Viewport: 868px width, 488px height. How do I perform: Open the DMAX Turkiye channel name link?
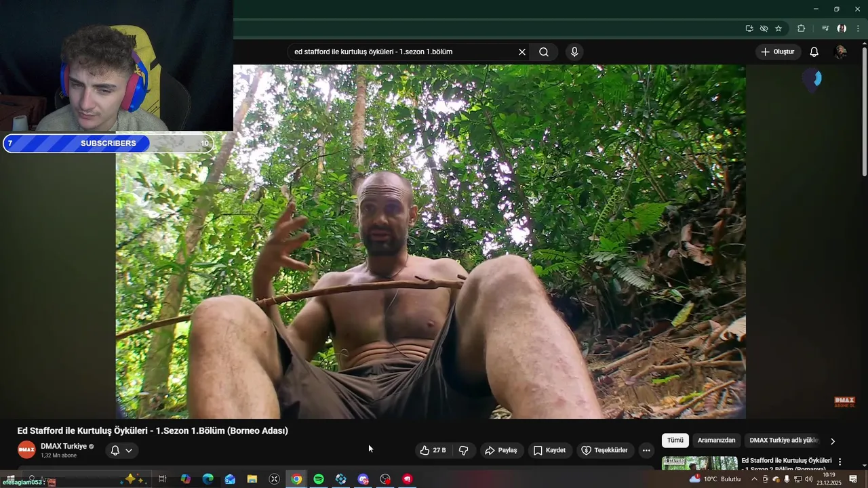pyautogui.click(x=64, y=446)
